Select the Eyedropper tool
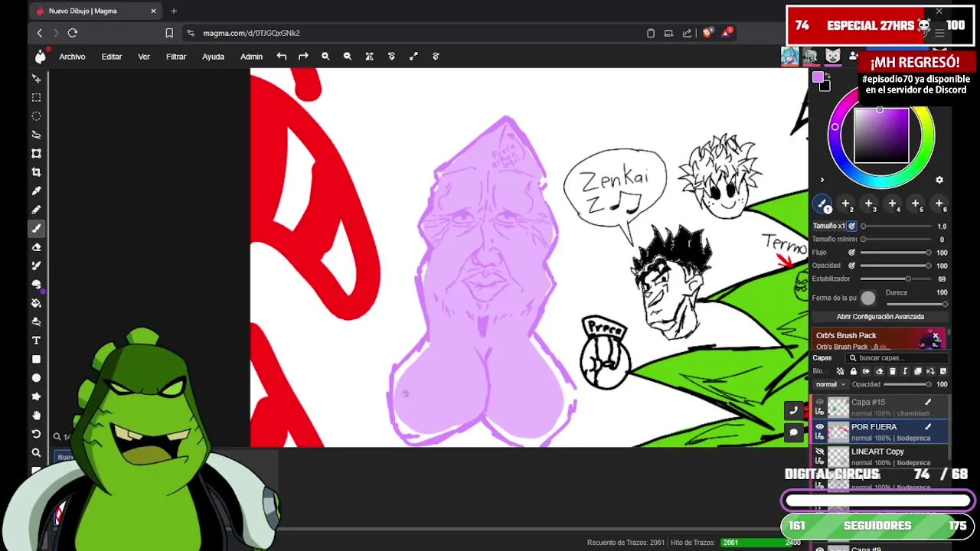Viewport: 980px width, 551px height. point(36,191)
